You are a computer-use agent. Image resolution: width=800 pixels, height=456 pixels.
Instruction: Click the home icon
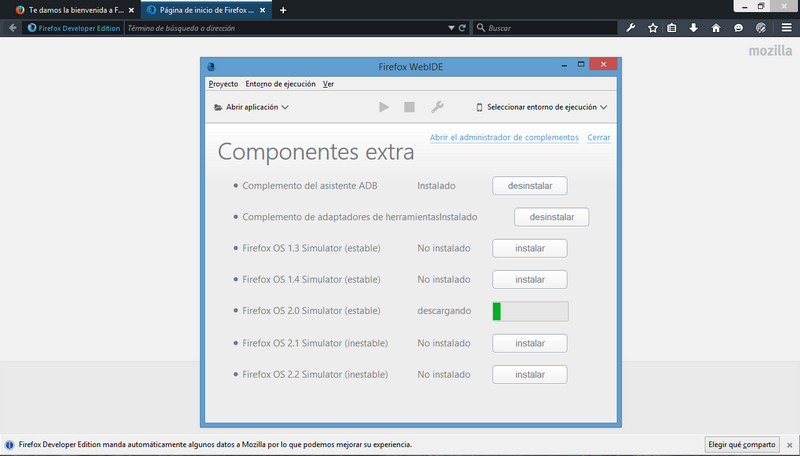(x=716, y=28)
